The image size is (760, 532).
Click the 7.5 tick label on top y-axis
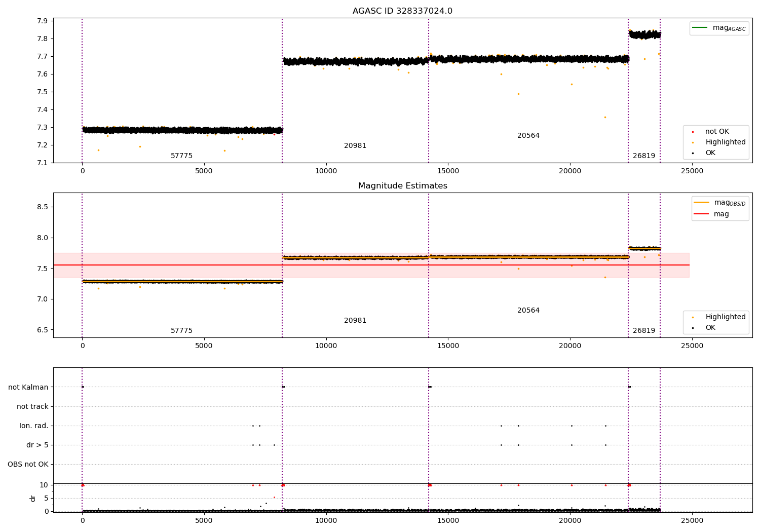[42, 92]
